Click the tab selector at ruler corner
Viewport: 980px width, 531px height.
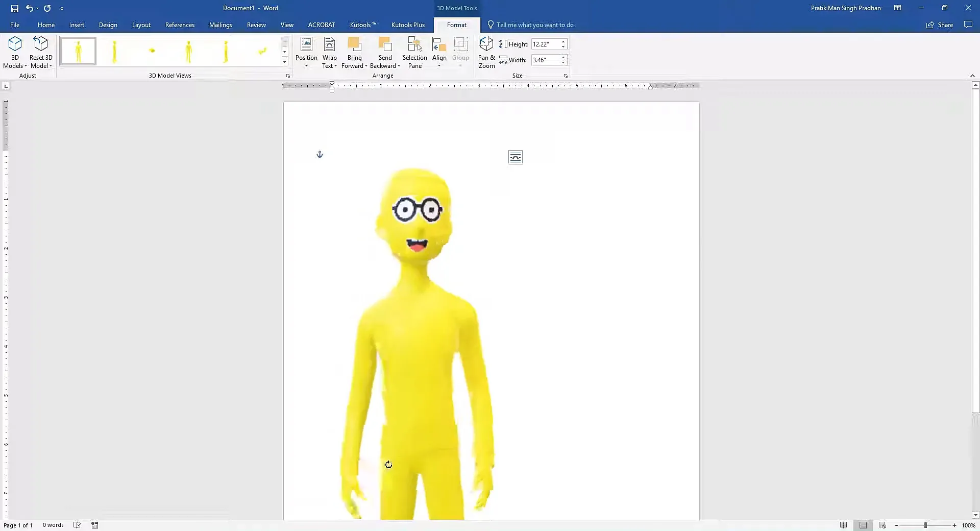point(6,86)
